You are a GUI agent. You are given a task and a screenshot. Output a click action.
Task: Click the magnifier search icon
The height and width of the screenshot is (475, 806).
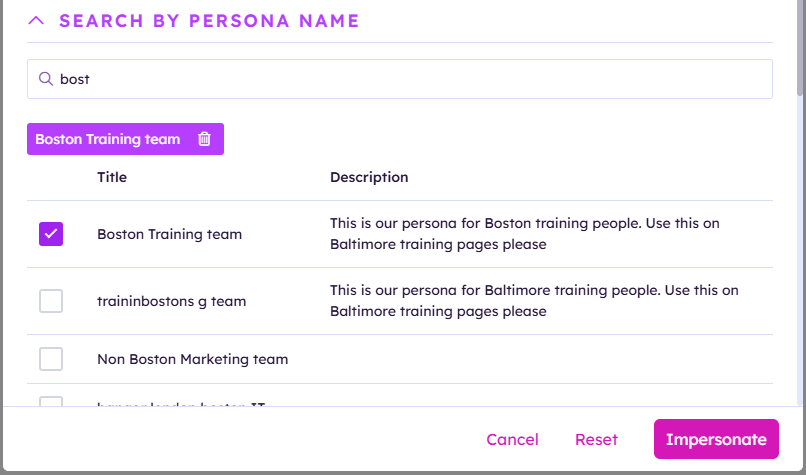pyautogui.click(x=45, y=79)
